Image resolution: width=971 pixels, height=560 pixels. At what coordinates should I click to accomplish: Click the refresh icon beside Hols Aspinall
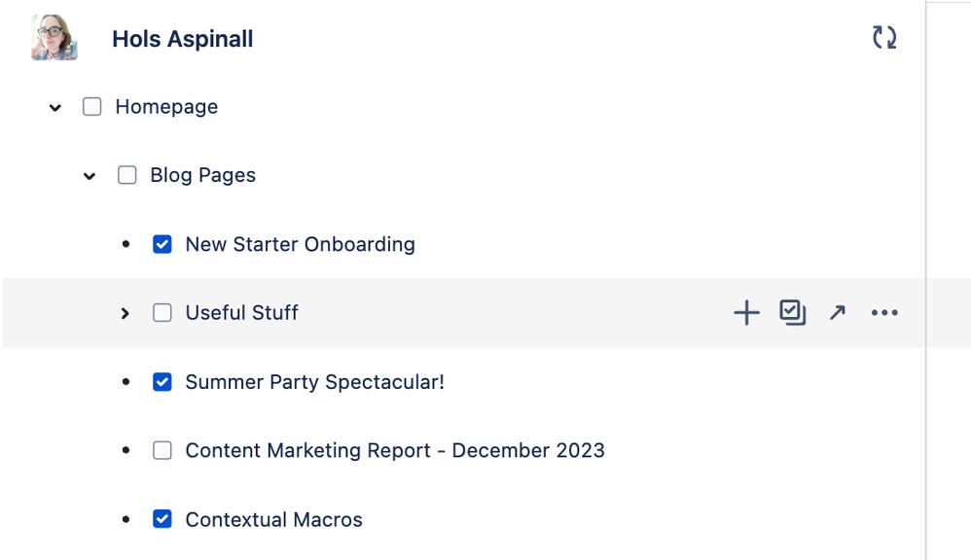pos(883,38)
